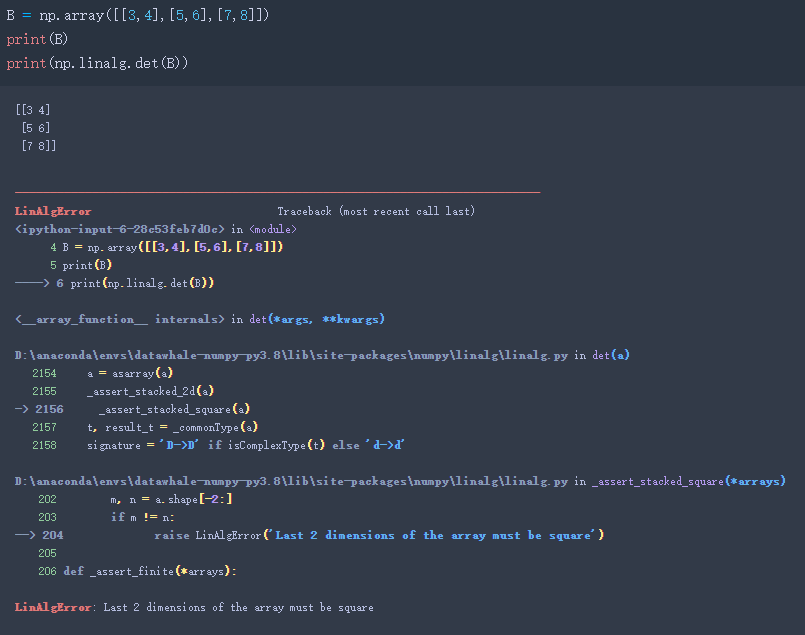Click traceback line 4 'B = np.array'
Image resolution: width=805 pixels, height=635 pixels.
click(167, 247)
